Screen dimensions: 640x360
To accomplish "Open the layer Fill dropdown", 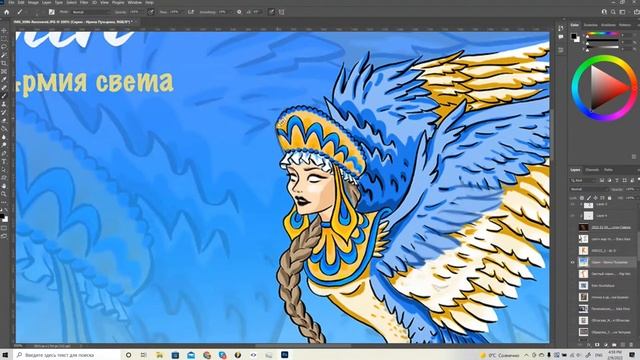I will 632,198.
